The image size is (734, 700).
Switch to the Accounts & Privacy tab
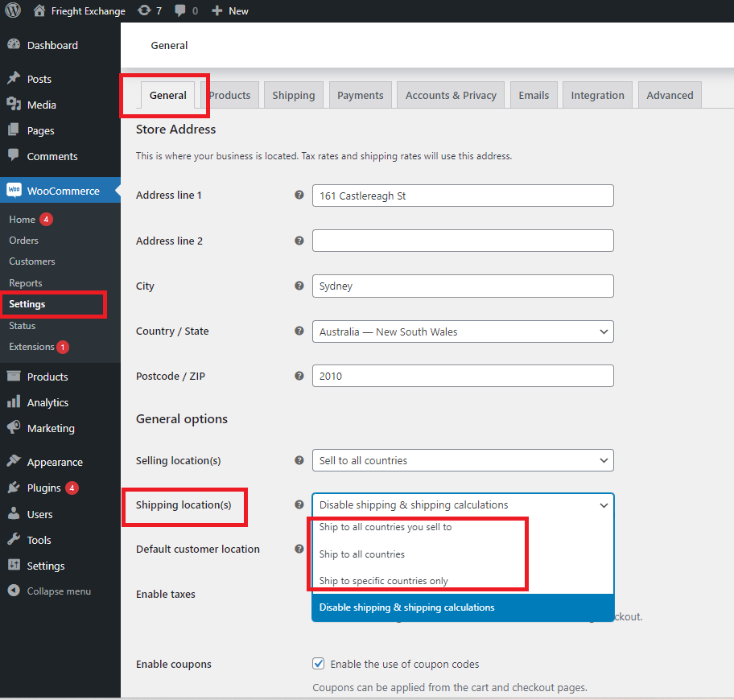pos(451,95)
